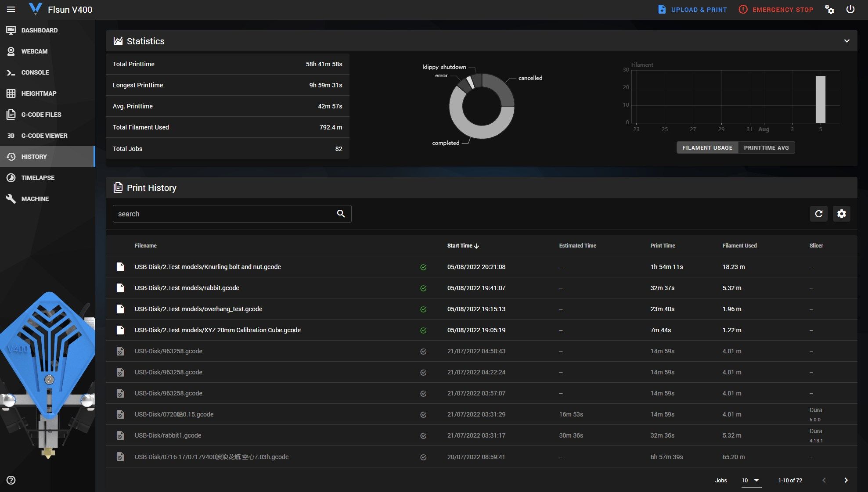Screen dimensions: 868x492
Task: Click completed status icon for rabbit.gcode
Action: 423,288
